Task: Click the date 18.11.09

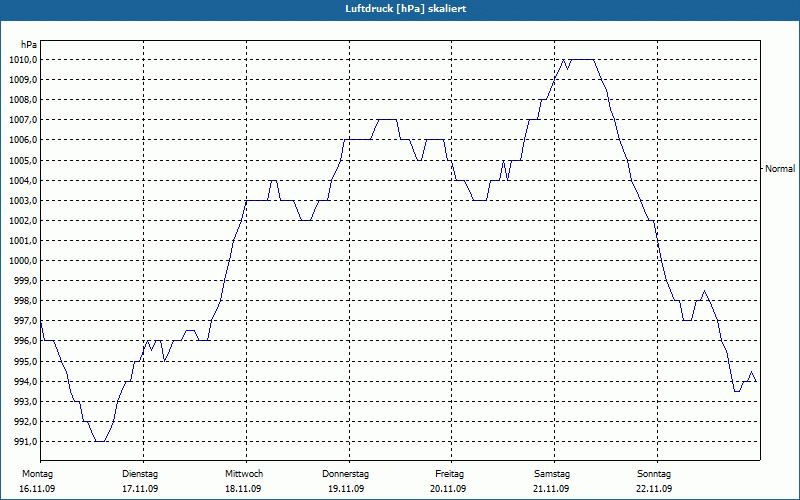Action: 243,489
